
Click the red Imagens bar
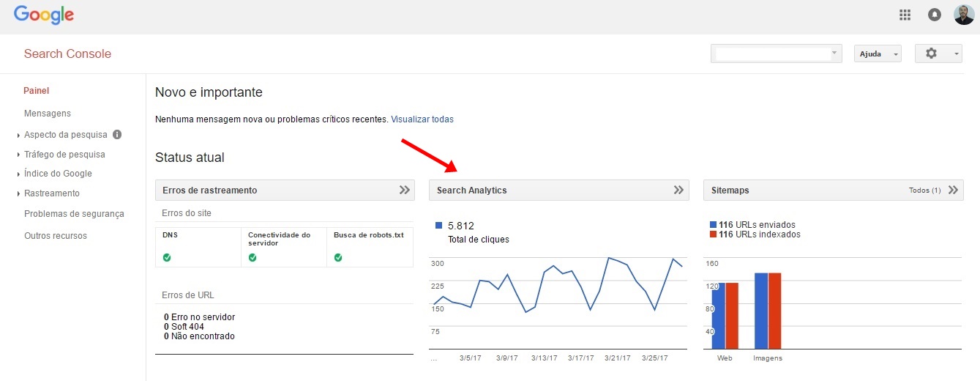pyautogui.click(x=775, y=311)
